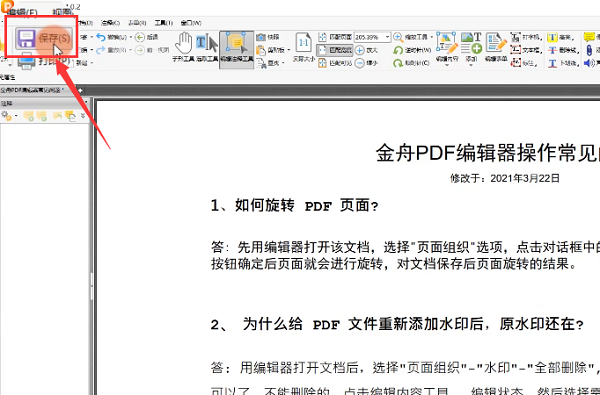Expand more comment tools with double chevron
Screen dimensions: 600x395
(x=83, y=116)
